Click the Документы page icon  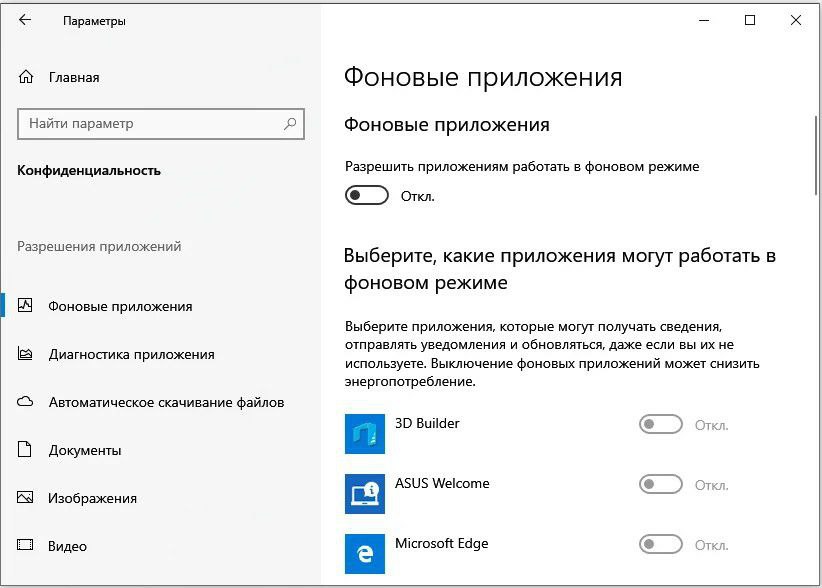(25, 450)
